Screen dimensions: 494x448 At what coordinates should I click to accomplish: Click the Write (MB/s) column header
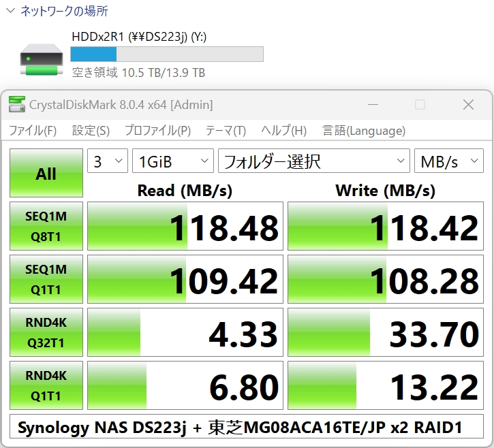(x=385, y=191)
